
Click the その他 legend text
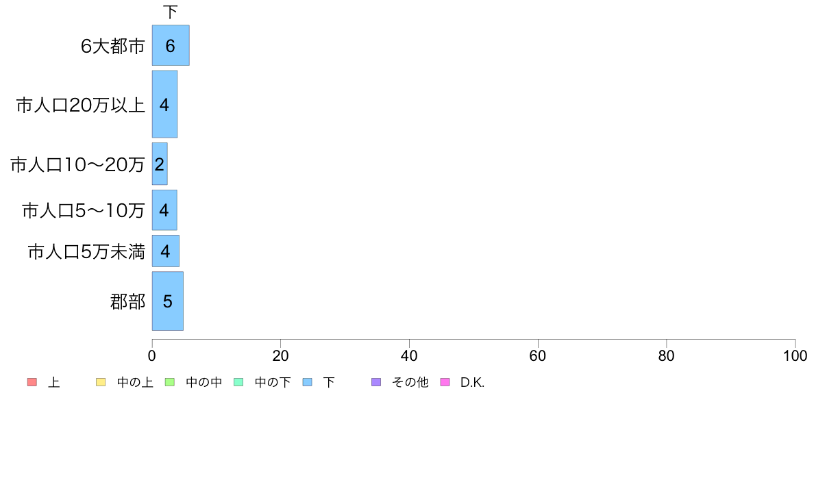pyautogui.click(x=410, y=383)
